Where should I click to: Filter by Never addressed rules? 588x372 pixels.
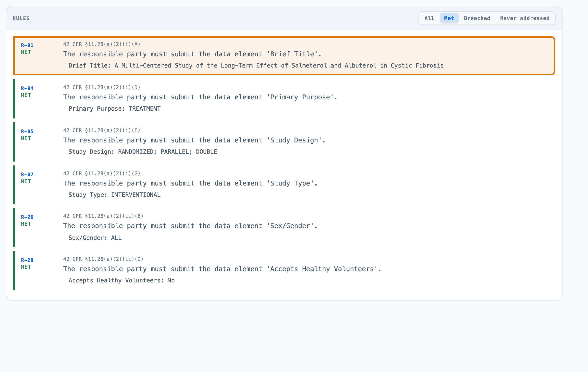click(525, 18)
